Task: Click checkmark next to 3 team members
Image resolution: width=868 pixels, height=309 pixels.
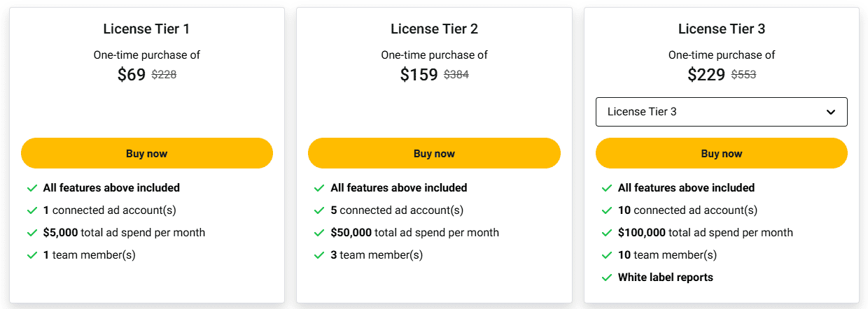Action: 319,255
